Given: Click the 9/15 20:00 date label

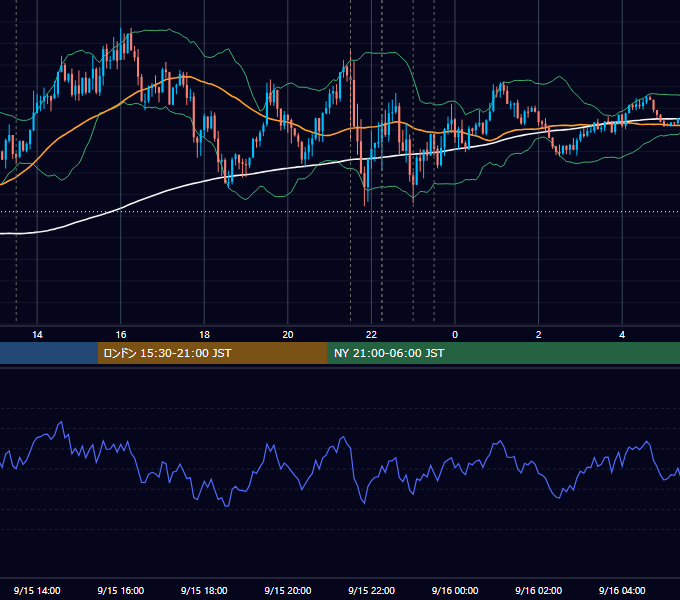Looking at the screenshot, I should pyautogui.click(x=288, y=590).
